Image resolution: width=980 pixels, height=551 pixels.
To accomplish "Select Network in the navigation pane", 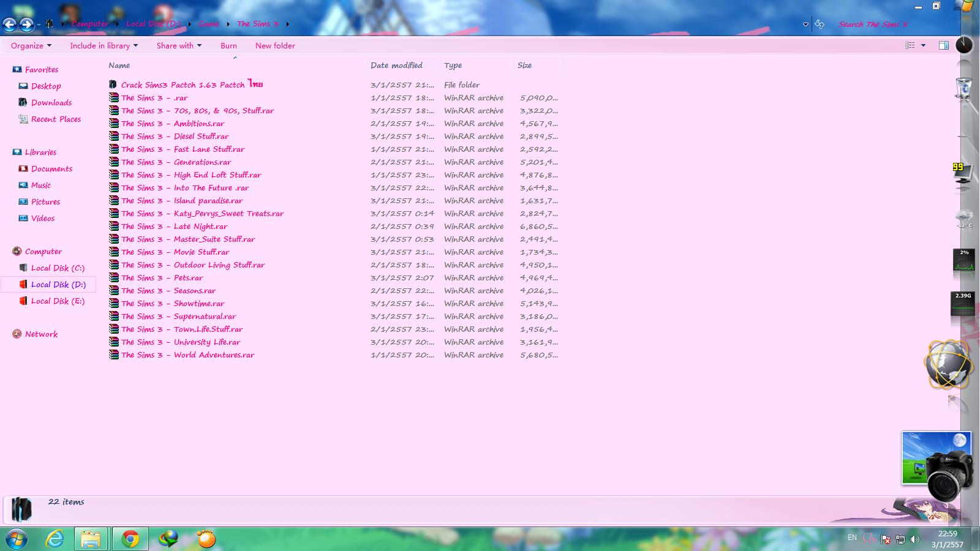I will point(41,334).
